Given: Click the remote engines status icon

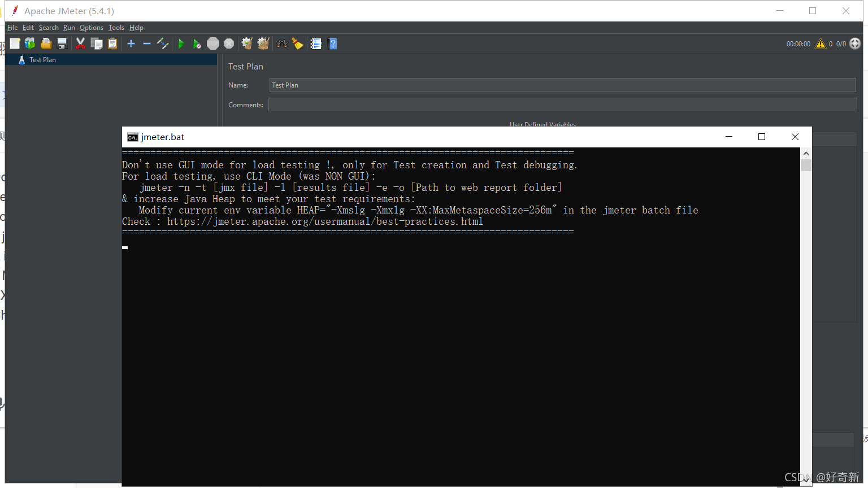Looking at the screenshot, I should tap(855, 43).
